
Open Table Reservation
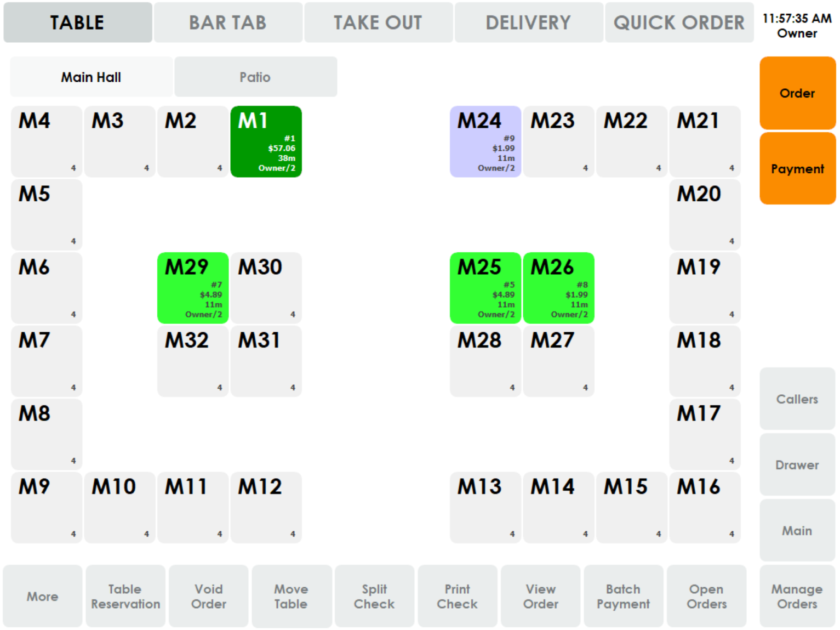click(125, 596)
